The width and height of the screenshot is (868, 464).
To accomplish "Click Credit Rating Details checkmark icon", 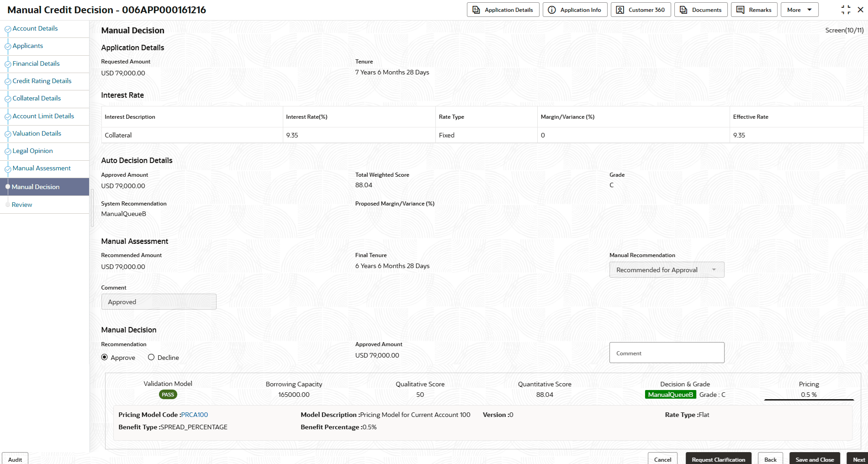I will 8,82.
